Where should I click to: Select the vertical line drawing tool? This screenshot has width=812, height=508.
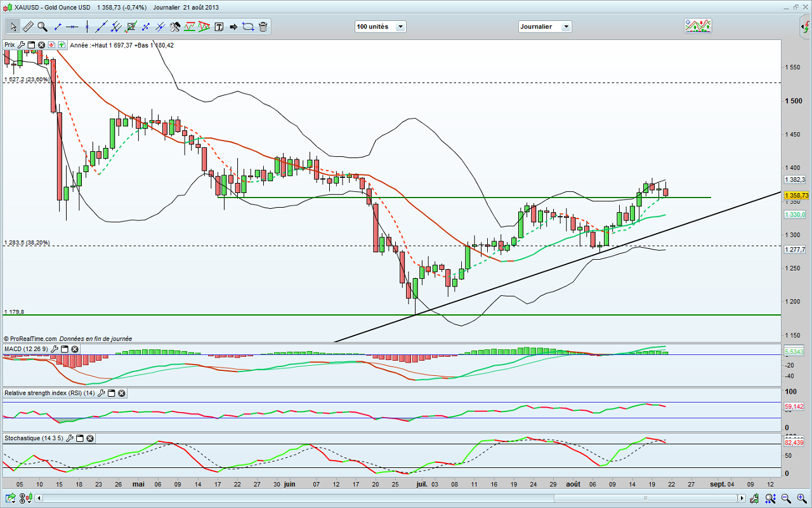86,27
